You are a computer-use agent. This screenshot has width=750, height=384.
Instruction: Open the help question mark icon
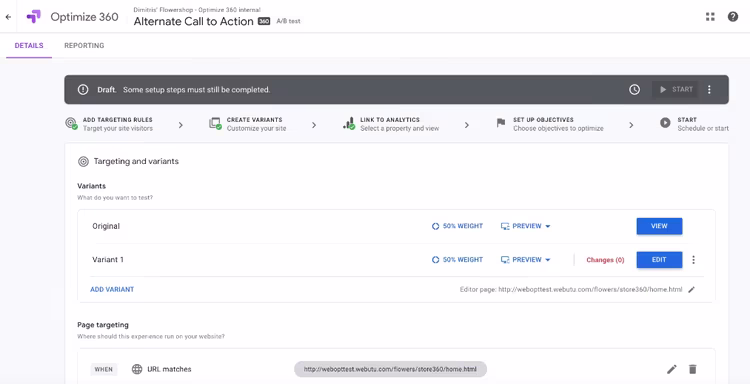pyautogui.click(x=733, y=17)
